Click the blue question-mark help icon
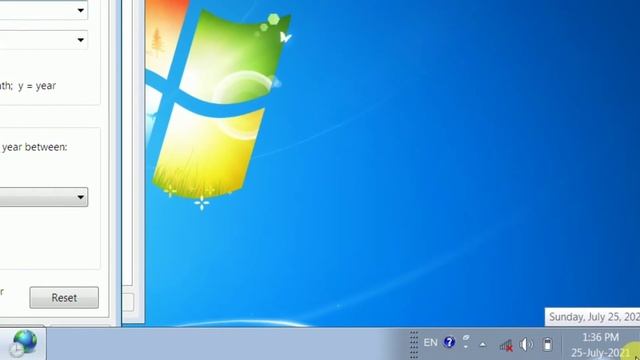Image resolution: width=640 pixels, height=360 pixels. pos(449,342)
